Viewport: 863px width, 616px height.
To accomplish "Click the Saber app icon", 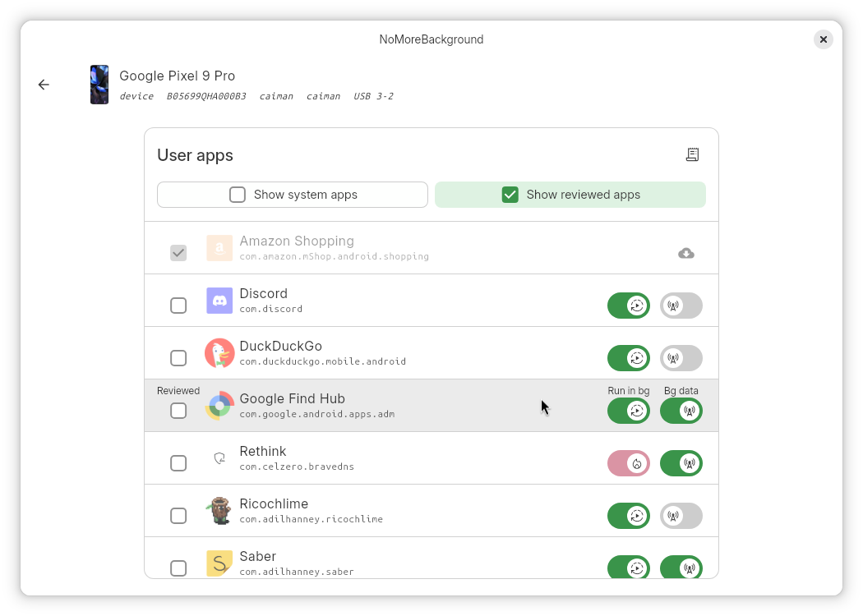I will (x=219, y=563).
